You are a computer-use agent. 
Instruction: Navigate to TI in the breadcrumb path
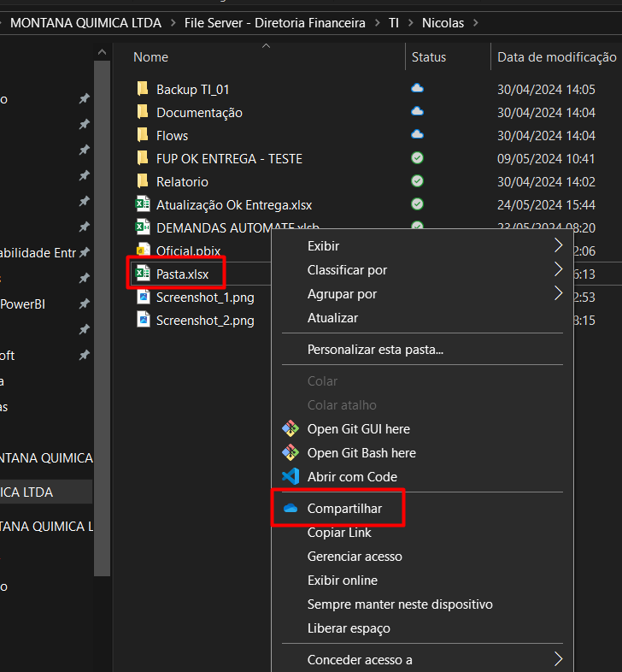coord(394,23)
